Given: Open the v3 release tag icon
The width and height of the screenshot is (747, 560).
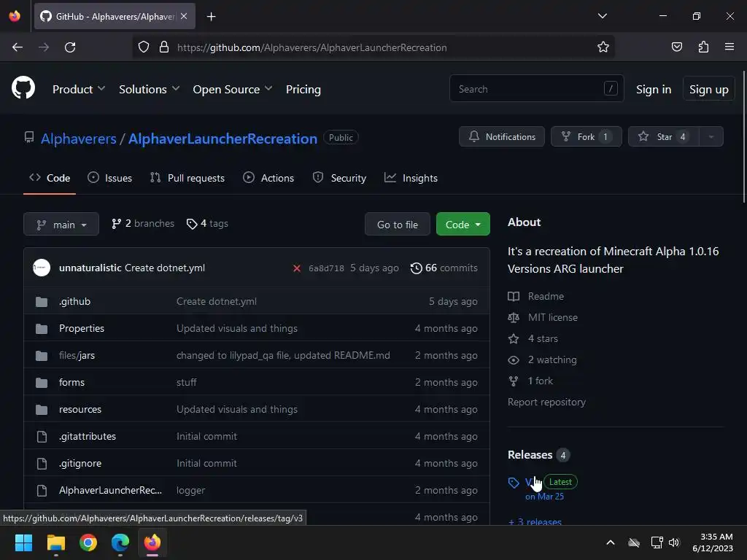Looking at the screenshot, I should (x=514, y=483).
